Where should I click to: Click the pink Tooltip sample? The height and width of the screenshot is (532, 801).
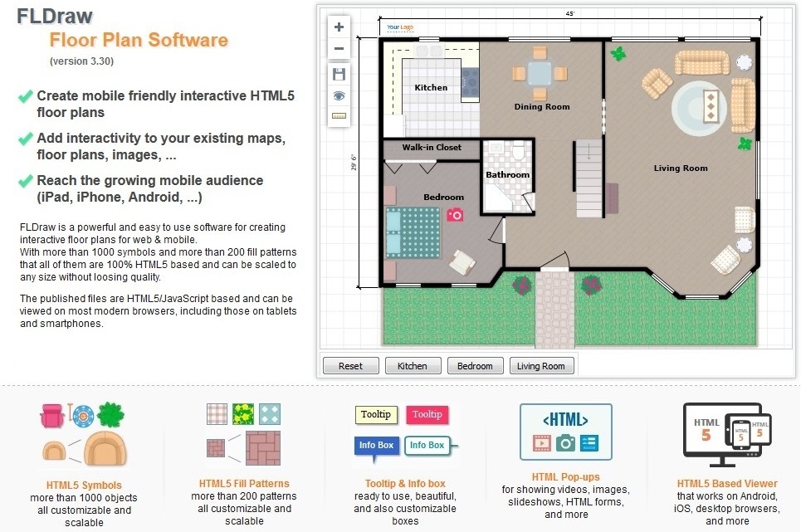click(x=427, y=415)
